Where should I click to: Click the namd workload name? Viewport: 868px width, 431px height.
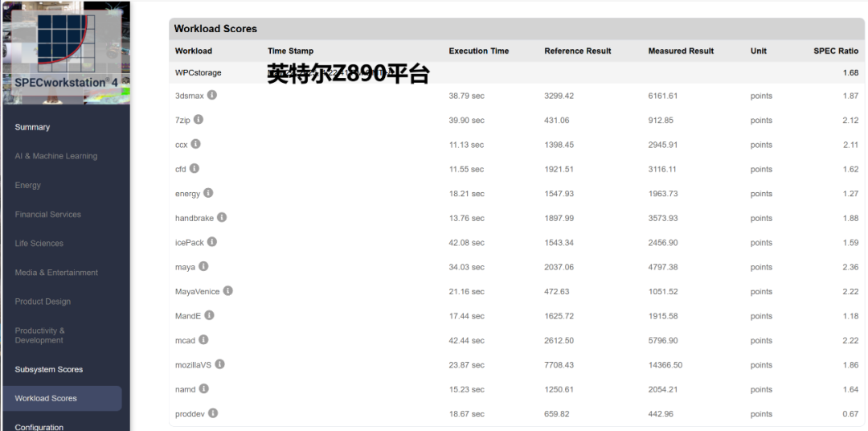186,389
